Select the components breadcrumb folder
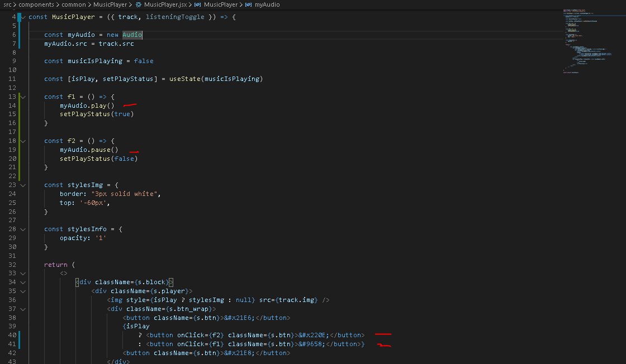Screen dimensions: 626x364 [x=37, y=4]
